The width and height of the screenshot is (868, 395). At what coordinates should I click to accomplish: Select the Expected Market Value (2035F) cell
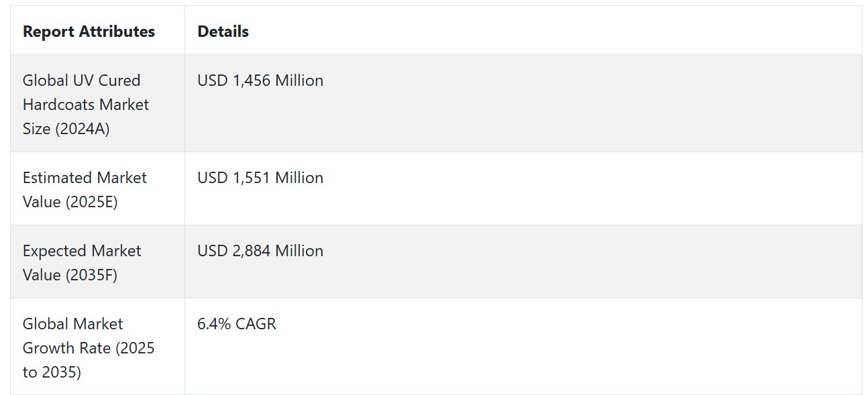(97, 262)
